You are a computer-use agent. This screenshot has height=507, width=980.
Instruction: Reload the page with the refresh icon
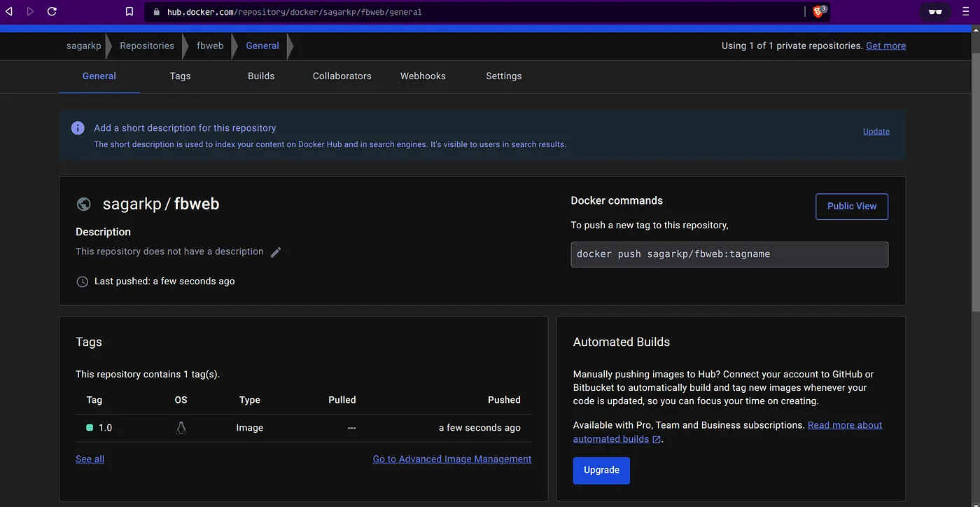coord(52,11)
